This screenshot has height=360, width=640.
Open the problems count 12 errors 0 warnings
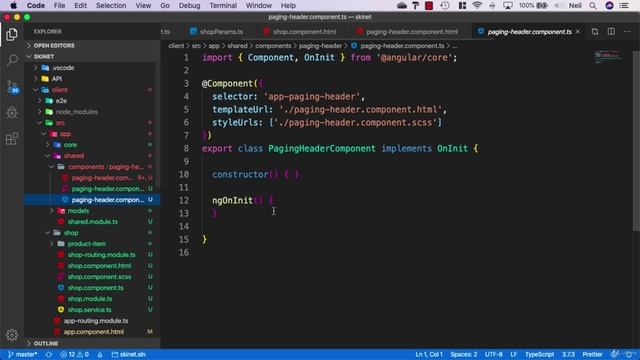point(74,354)
